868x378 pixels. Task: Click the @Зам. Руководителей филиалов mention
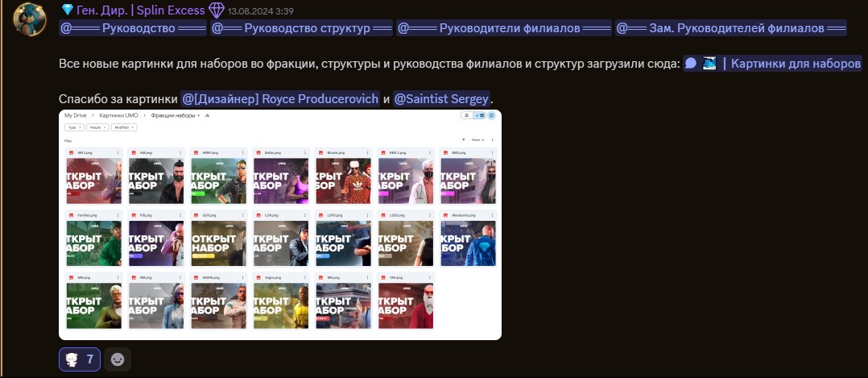(x=731, y=28)
